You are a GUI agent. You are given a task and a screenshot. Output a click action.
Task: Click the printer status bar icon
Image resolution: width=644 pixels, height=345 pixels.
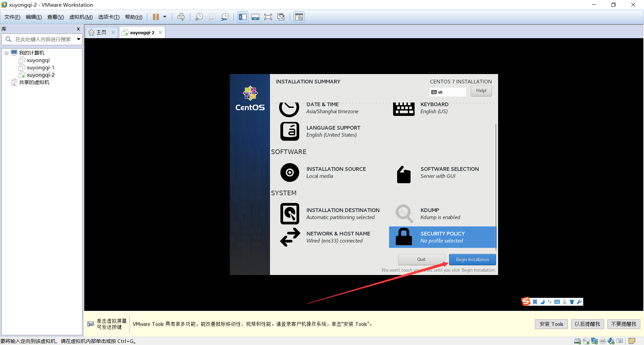click(603, 341)
